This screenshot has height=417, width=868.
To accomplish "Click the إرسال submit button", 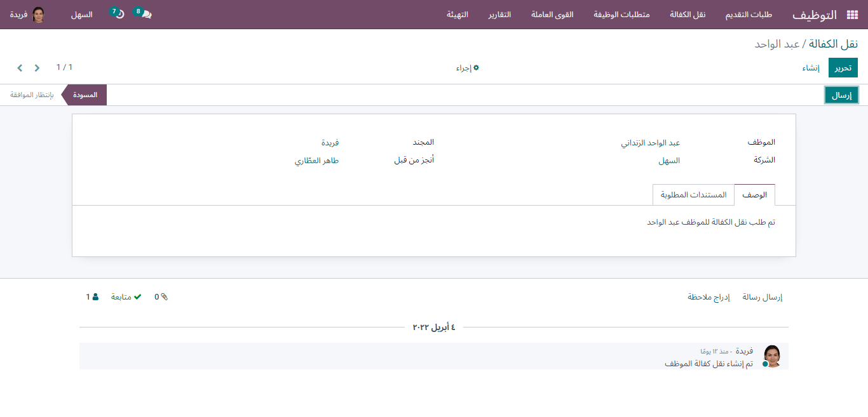I will [x=841, y=95].
